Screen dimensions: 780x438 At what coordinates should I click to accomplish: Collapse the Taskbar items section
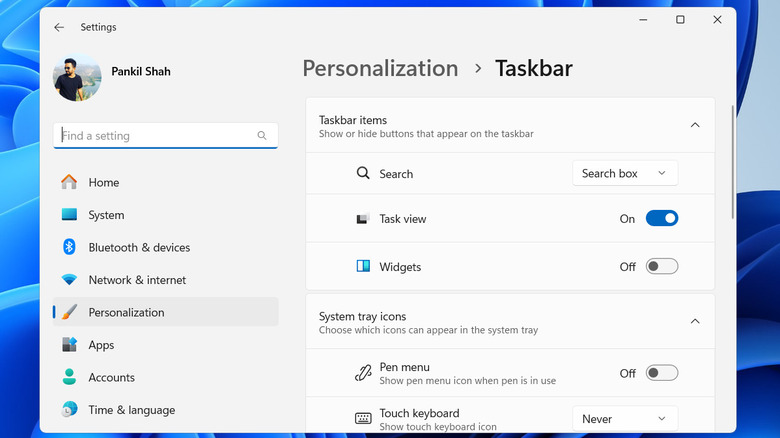point(695,125)
